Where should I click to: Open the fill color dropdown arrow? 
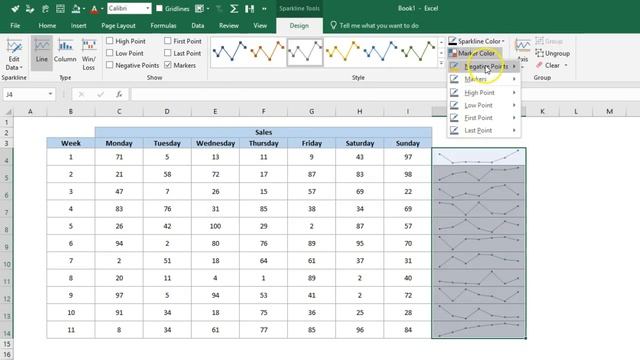pyautogui.click(x=84, y=9)
